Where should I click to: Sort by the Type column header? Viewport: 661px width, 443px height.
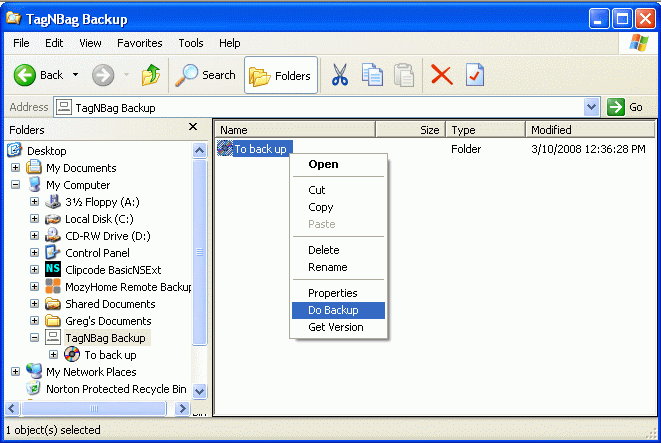coord(486,130)
